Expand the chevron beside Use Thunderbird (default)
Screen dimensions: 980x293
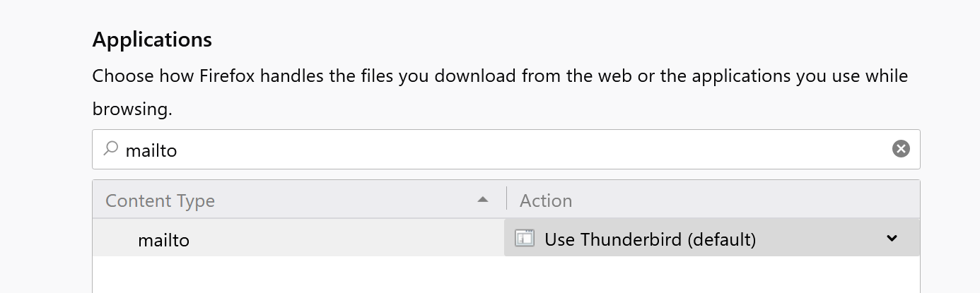(892, 239)
